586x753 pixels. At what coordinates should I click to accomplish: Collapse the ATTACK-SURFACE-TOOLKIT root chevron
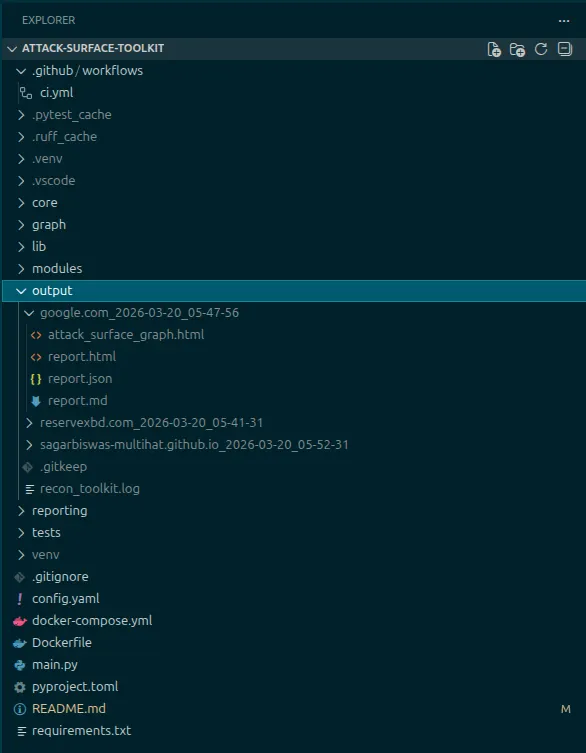(x=12, y=49)
